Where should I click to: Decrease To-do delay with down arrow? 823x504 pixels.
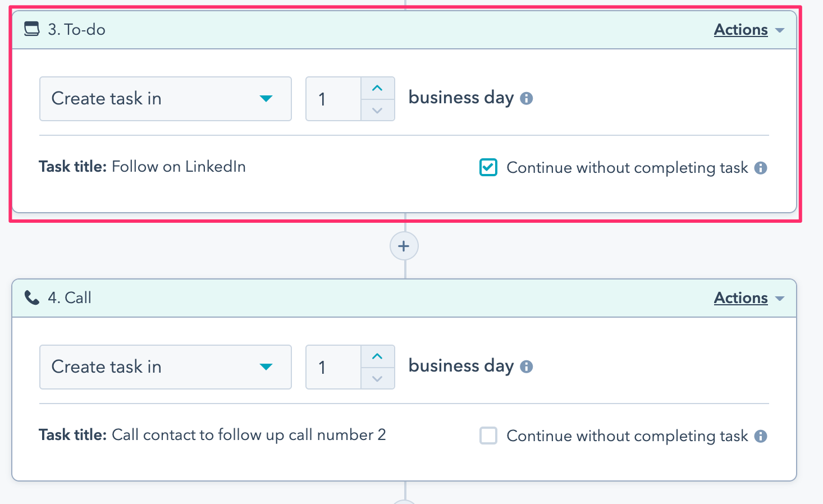click(x=377, y=110)
